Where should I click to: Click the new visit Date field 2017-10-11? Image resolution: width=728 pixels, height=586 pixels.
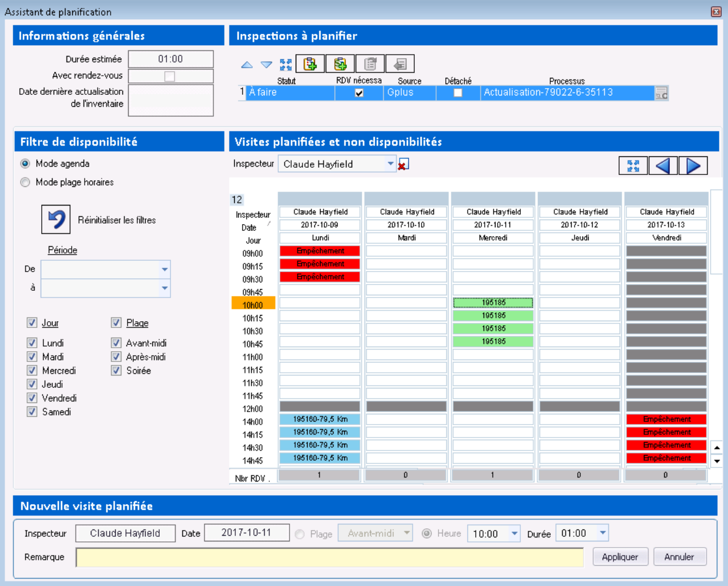247,532
